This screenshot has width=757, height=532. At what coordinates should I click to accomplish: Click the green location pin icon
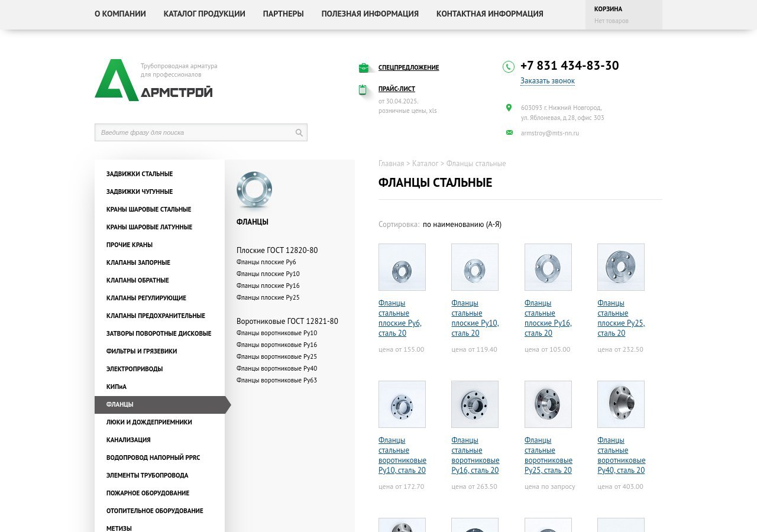(x=509, y=108)
